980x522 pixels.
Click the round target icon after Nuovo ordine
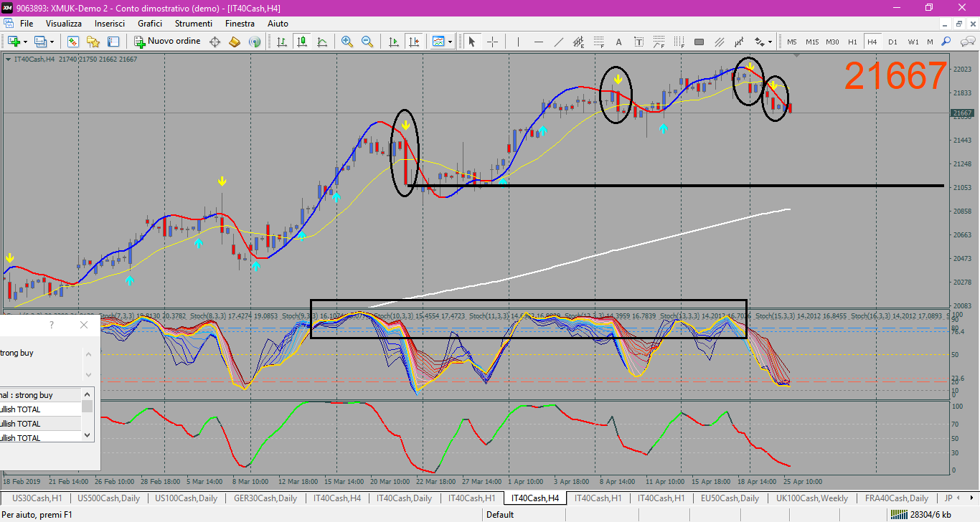tap(215, 42)
